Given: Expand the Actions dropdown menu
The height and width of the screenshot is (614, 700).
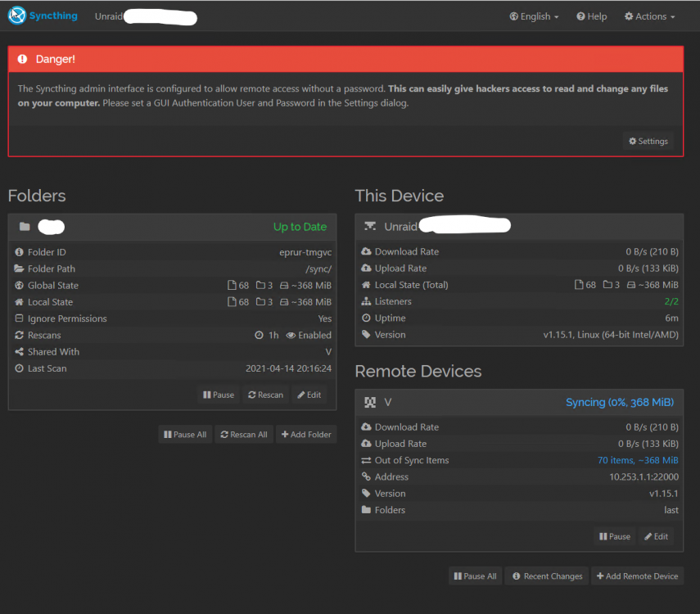Looking at the screenshot, I should 649,16.
